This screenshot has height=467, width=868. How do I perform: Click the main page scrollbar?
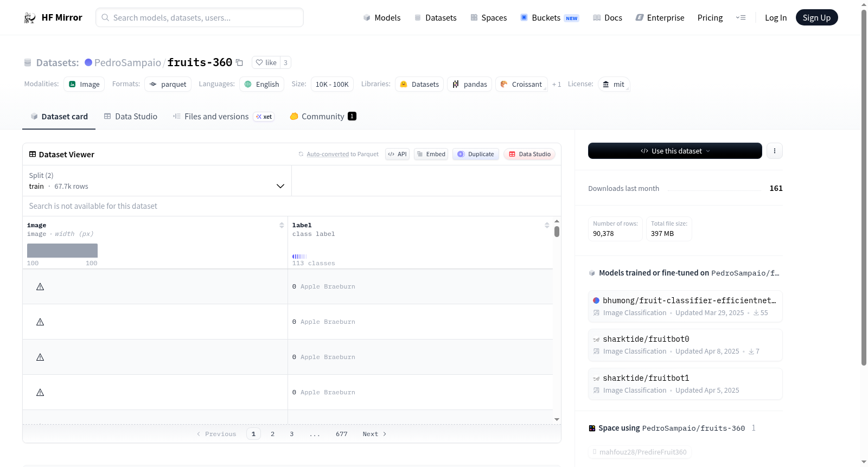tap(864, 187)
